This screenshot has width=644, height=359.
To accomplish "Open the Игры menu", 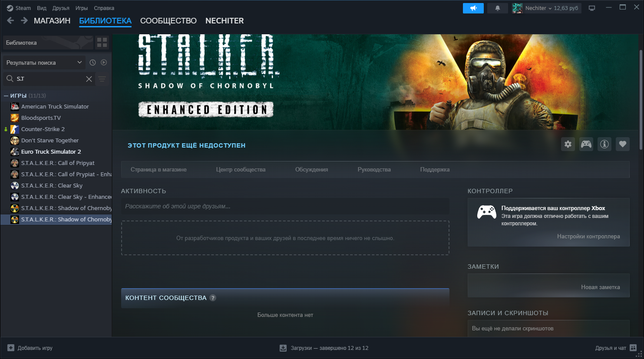I will pyautogui.click(x=82, y=8).
